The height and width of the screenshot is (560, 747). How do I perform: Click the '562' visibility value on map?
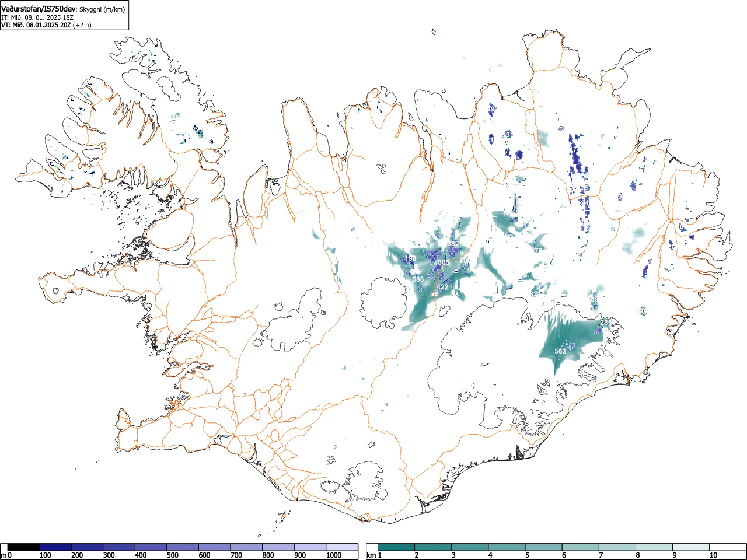point(560,351)
